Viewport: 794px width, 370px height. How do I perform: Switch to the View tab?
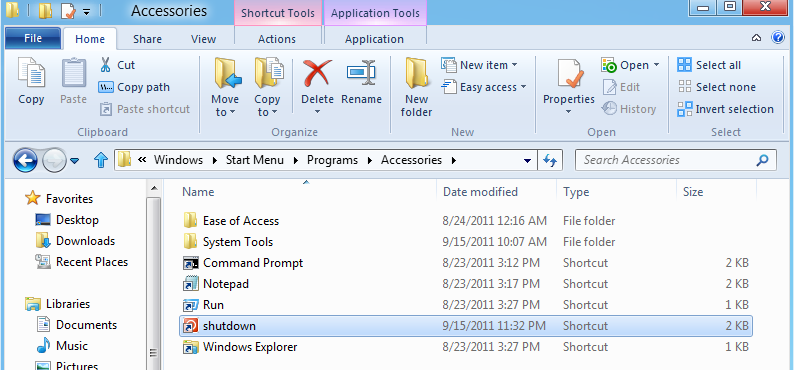click(x=204, y=39)
